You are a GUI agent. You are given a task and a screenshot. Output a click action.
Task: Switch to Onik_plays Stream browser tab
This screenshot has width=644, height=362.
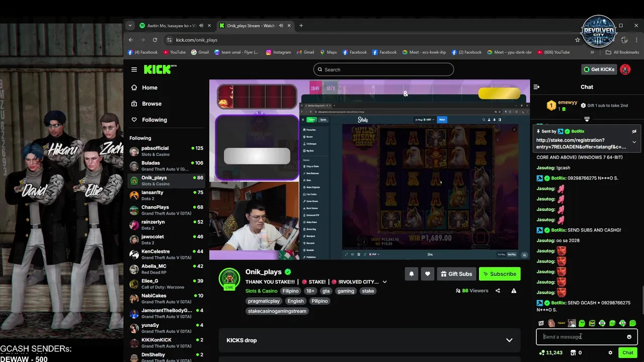click(x=250, y=26)
